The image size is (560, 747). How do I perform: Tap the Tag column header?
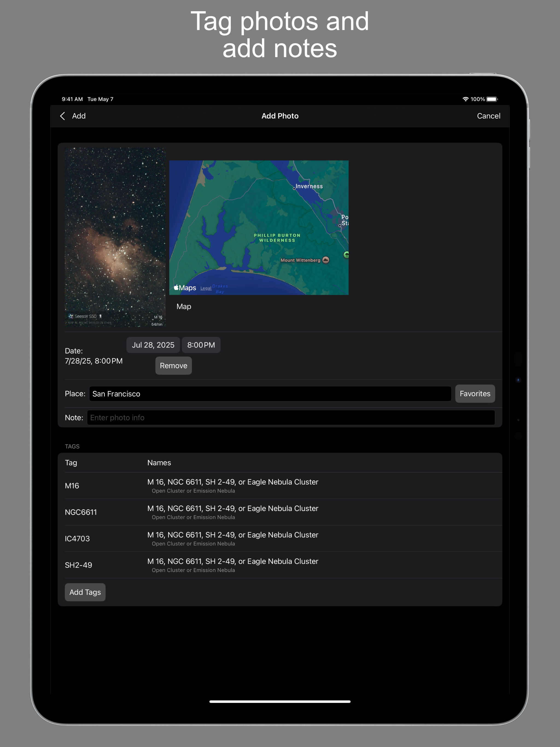coord(71,463)
